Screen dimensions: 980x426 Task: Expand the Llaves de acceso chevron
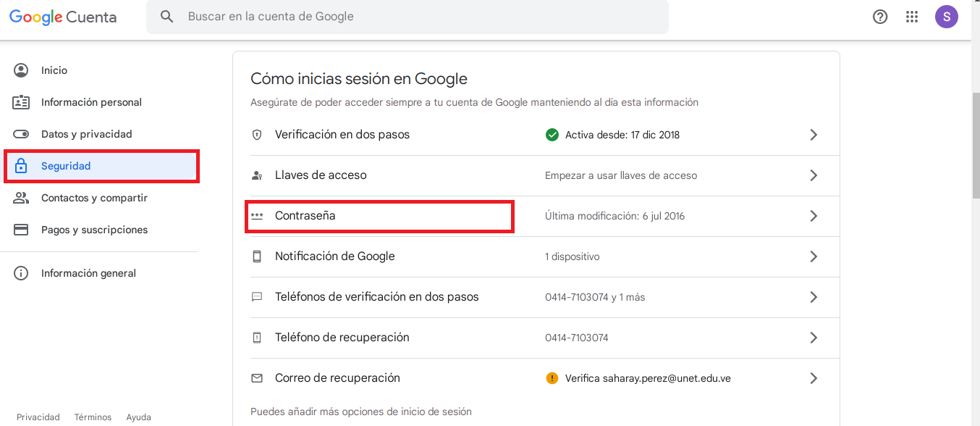(813, 175)
